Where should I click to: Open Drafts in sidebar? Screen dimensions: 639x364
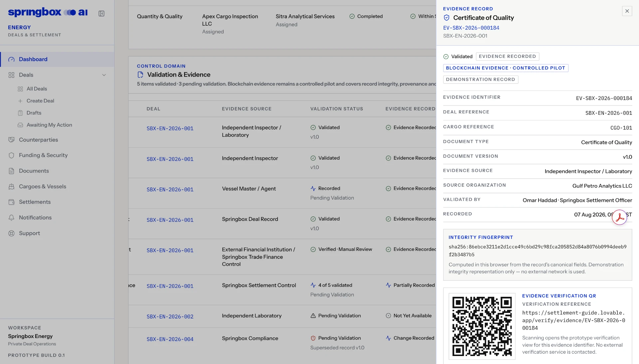[34, 113]
